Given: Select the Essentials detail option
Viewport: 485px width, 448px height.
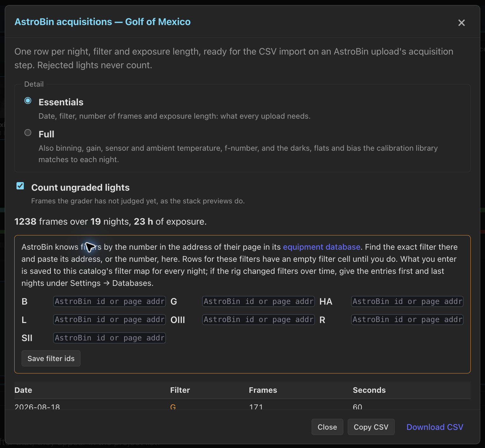Looking at the screenshot, I should point(28,101).
